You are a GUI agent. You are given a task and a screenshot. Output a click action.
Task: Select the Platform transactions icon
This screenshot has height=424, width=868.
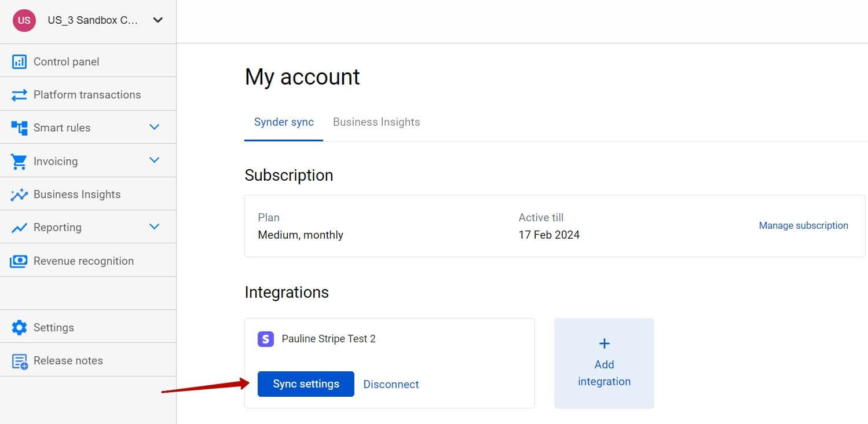pyautogui.click(x=19, y=94)
